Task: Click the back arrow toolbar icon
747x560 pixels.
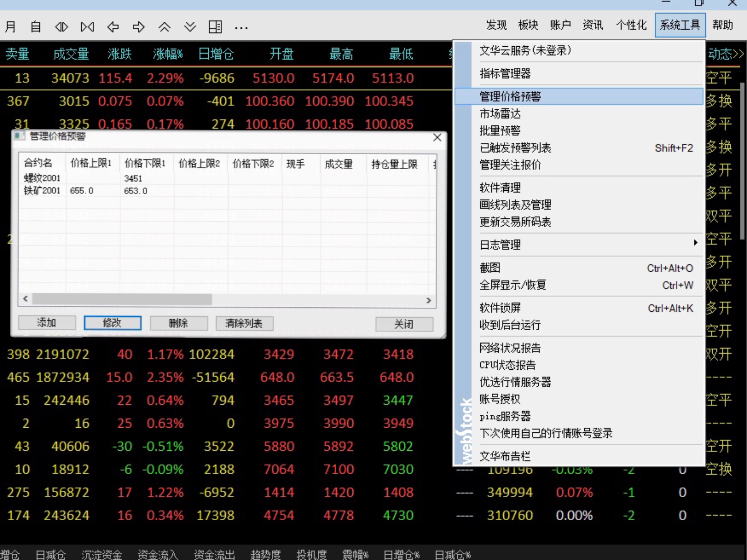Action: click(113, 27)
